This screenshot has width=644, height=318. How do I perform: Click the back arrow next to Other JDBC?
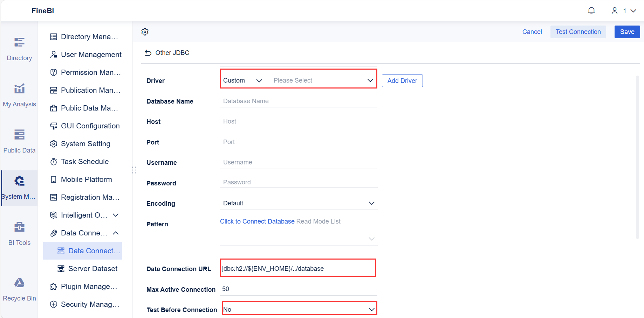click(x=148, y=52)
